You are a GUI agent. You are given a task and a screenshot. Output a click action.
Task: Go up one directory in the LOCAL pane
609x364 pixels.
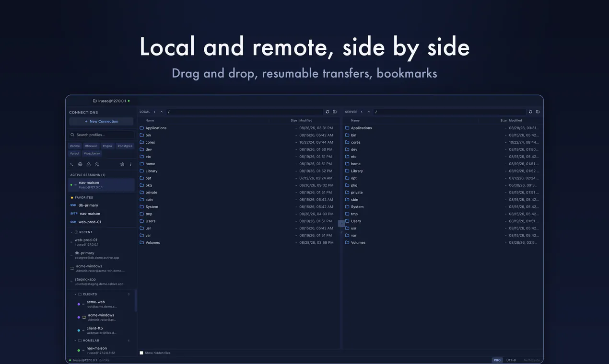coord(162,112)
